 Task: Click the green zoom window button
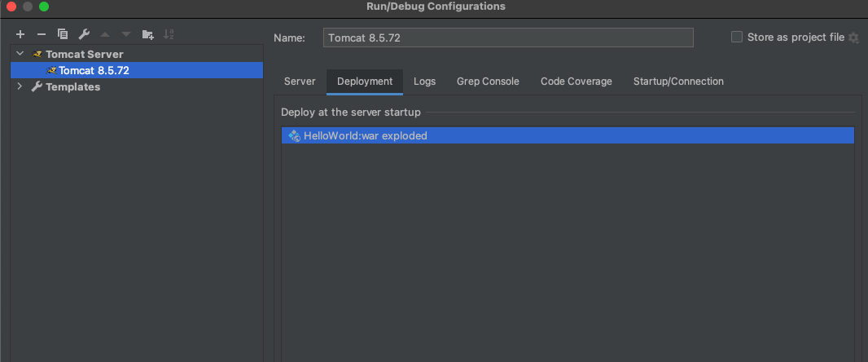coord(44,7)
